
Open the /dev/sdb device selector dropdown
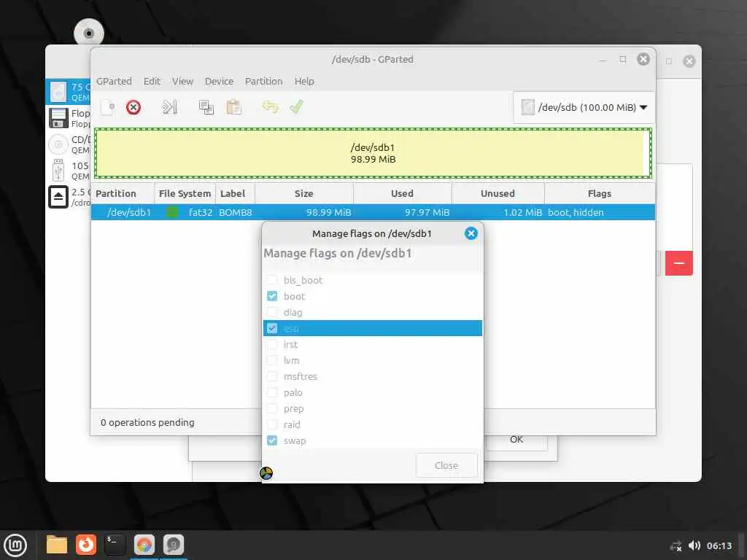tap(584, 108)
